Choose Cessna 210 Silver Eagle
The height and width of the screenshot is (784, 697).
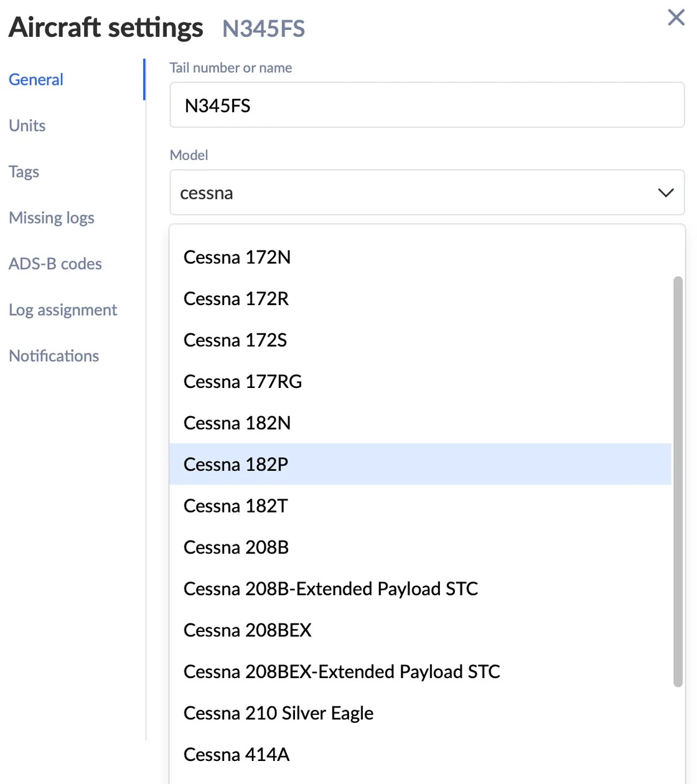click(420, 713)
